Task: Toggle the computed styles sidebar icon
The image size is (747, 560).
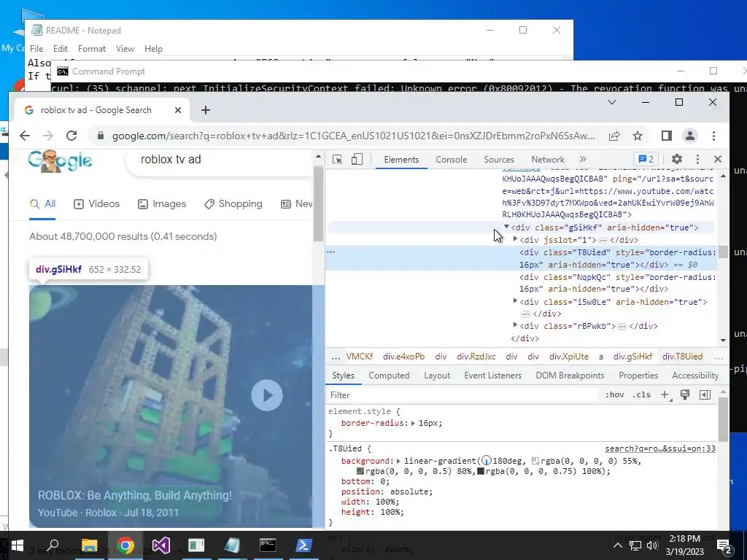Action: coord(705,394)
